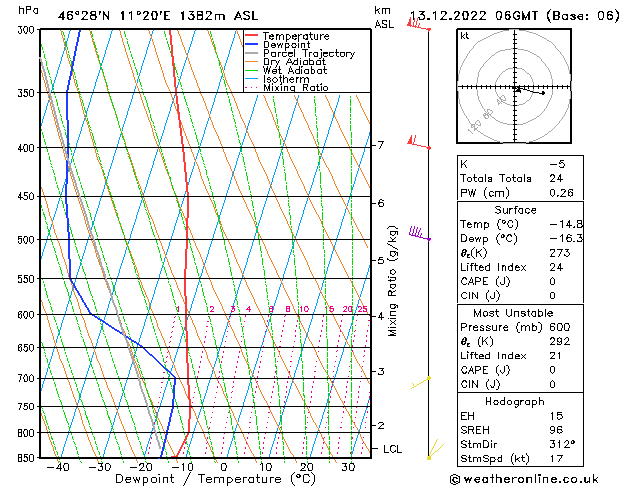Click the red wind barb at 400 hPa

coord(419,143)
